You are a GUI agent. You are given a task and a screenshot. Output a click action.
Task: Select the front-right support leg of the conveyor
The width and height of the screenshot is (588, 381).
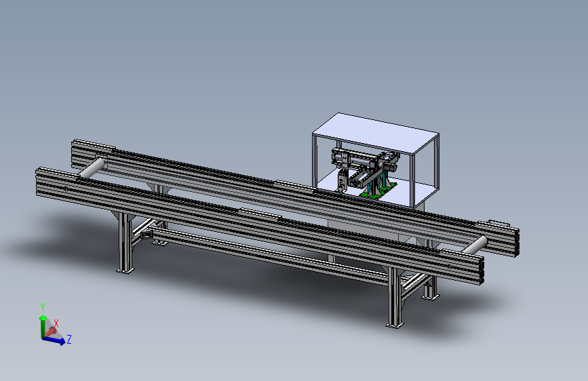pos(395,298)
